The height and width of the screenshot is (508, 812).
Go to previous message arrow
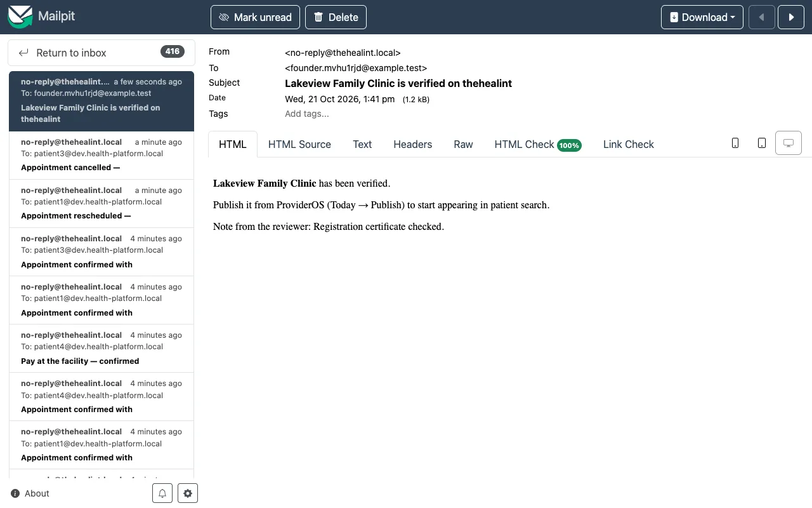coord(762,17)
